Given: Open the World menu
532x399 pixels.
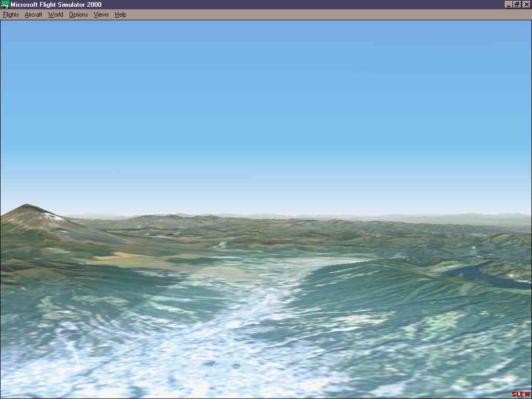Looking at the screenshot, I should 56,15.
